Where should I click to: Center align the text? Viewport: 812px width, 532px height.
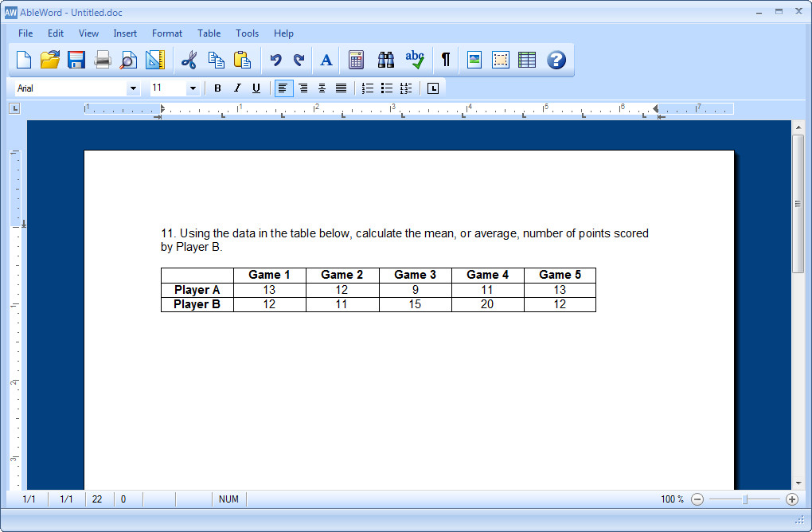(322, 88)
